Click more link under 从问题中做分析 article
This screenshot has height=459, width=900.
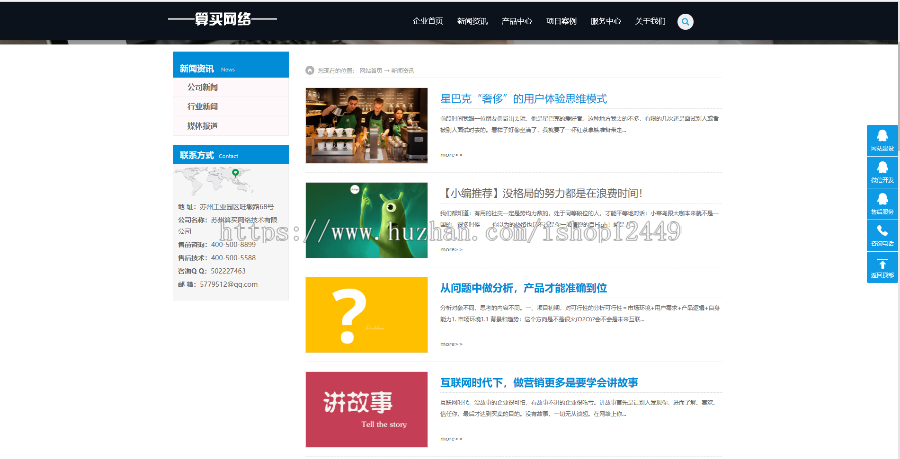451,344
